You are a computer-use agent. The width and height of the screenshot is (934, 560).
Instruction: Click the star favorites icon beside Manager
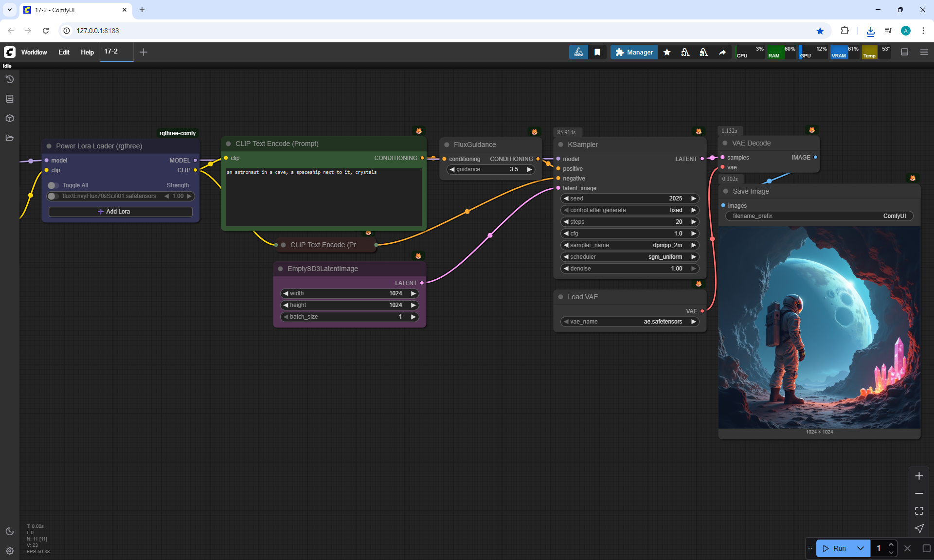point(667,52)
